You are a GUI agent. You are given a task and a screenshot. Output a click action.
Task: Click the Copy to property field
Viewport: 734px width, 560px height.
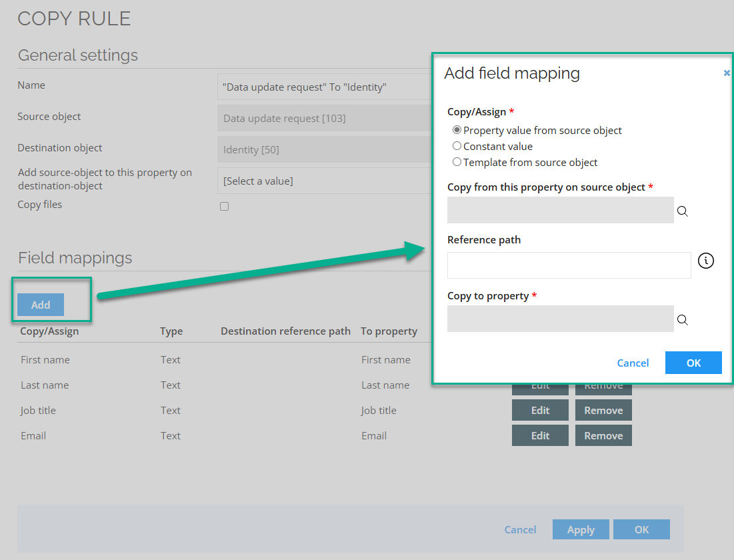(560, 319)
